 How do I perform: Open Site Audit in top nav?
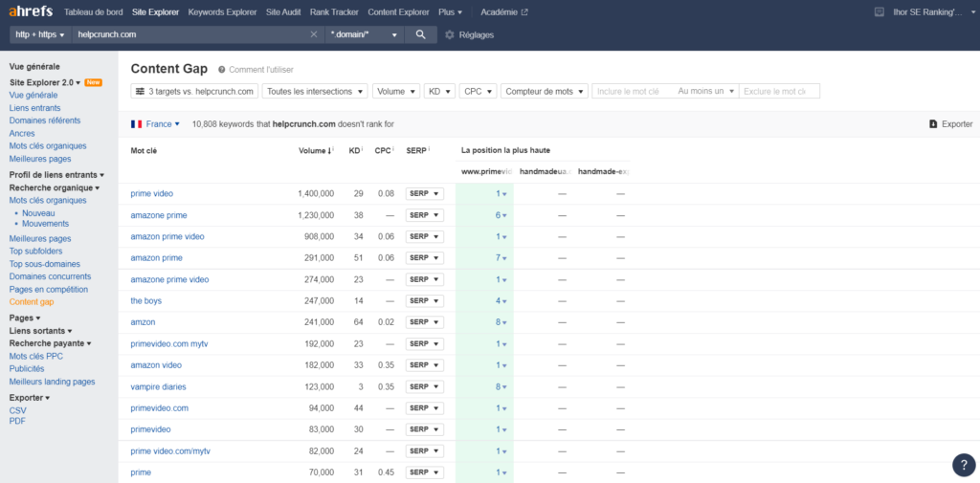pyautogui.click(x=283, y=11)
